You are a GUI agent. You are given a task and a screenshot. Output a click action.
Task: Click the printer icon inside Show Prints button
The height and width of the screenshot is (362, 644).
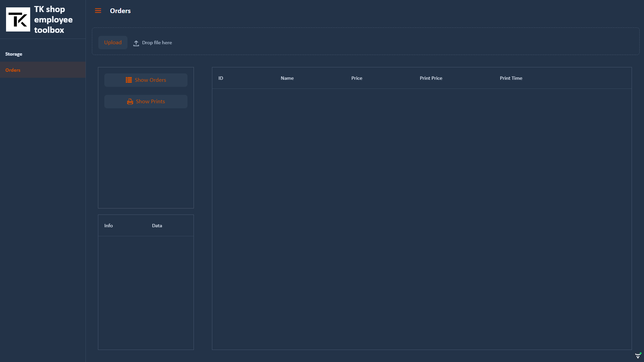(129, 101)
